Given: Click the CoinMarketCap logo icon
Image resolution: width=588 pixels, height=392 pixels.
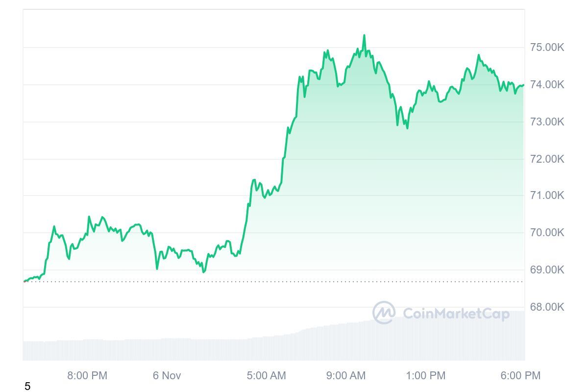Looking at the screenshot, I should click(384, 313).
